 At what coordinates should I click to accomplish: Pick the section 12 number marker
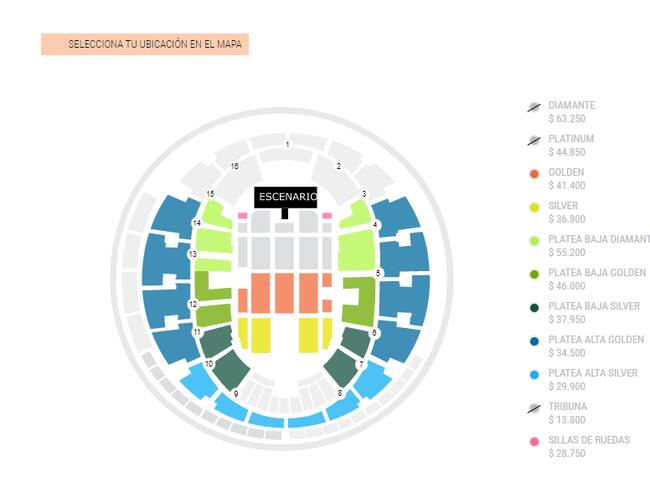tap(192, 304)
